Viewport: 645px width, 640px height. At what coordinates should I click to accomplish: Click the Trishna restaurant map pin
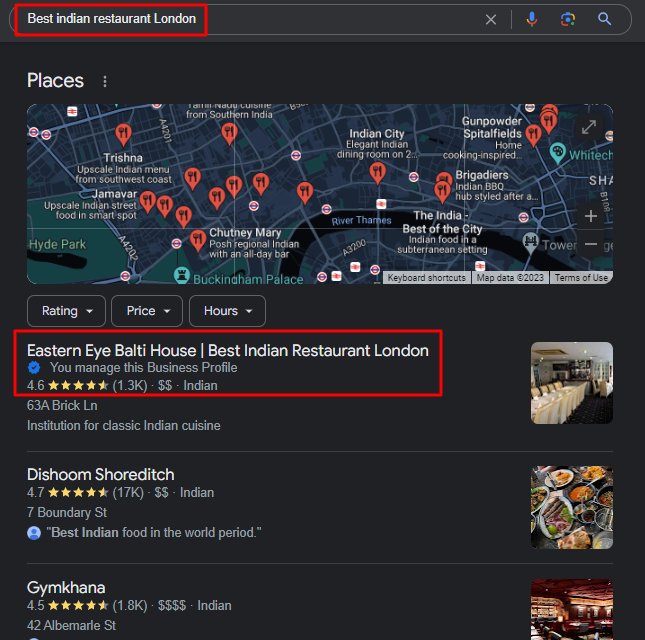click(x=123, y=134)
